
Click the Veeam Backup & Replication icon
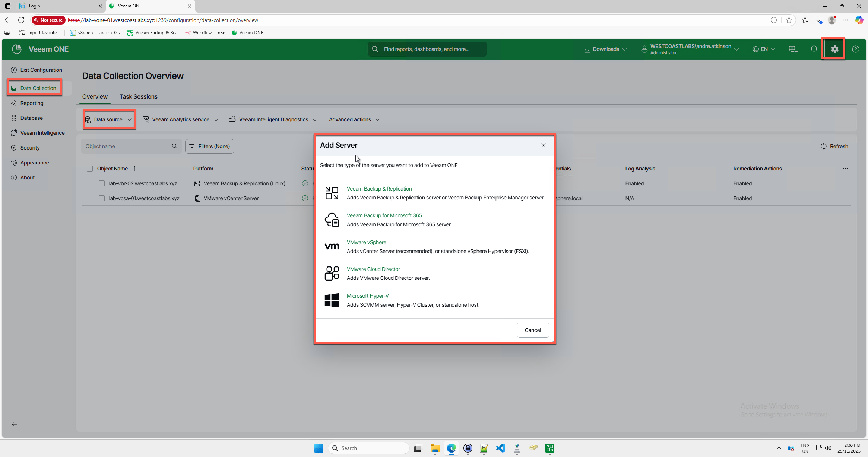(332, 193)
